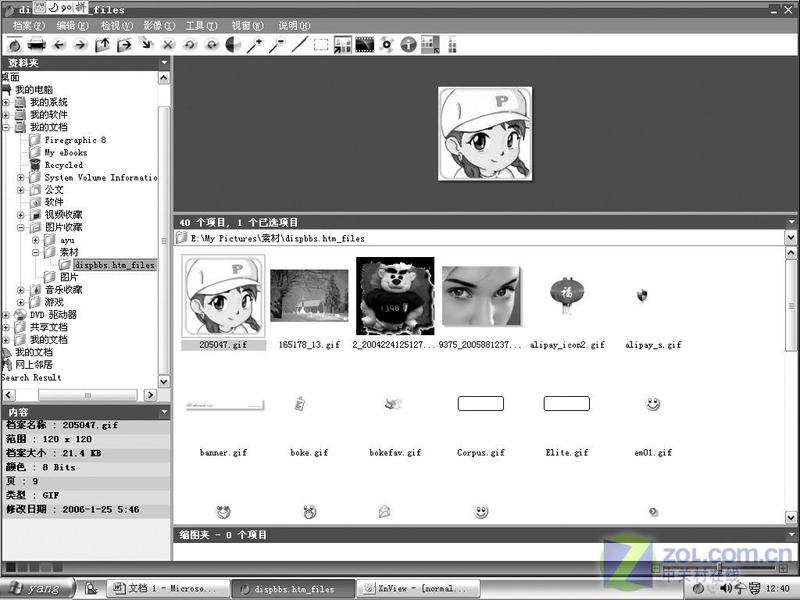Click the dashed rectangle selection icon

tap(321, 45)
